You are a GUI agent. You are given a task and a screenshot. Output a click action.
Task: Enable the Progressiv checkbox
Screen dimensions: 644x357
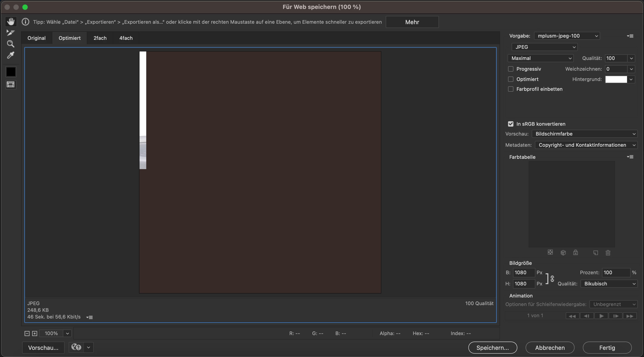[511, 69]
